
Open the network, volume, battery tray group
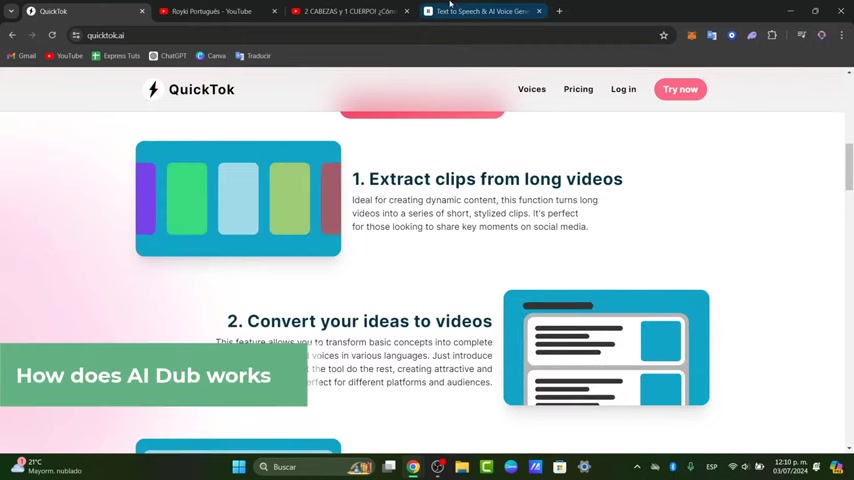coord(746,467)
